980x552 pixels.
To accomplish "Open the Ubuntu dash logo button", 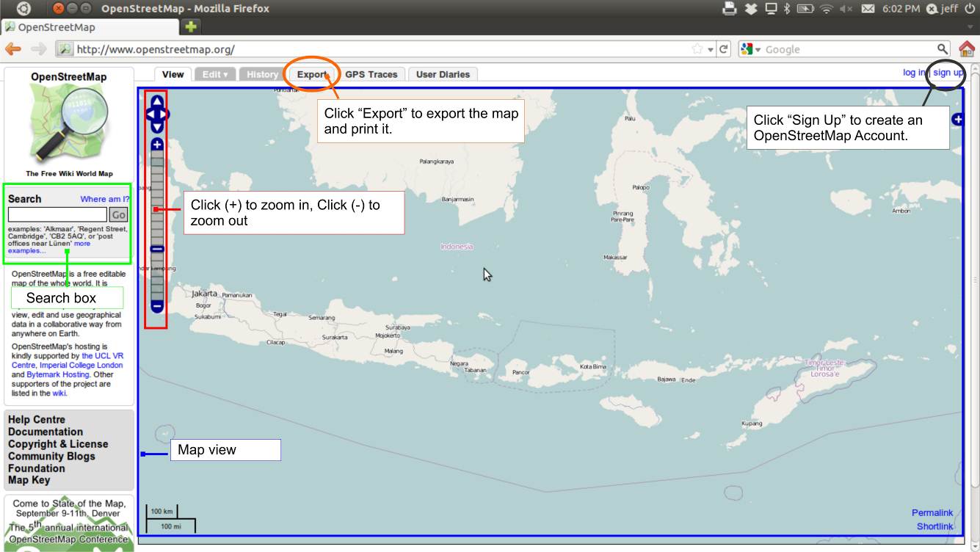I will tap(23, 9).
